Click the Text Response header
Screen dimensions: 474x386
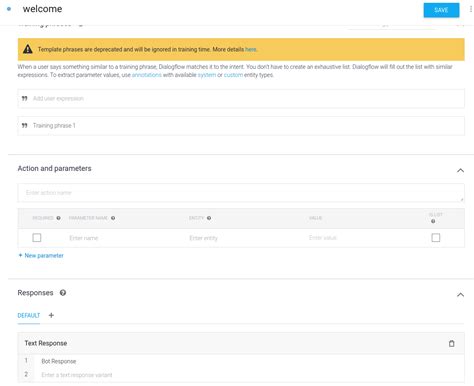coord(46,343)
